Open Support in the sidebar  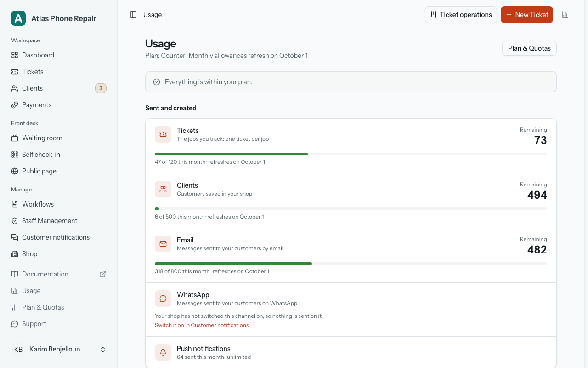point(59,324)
